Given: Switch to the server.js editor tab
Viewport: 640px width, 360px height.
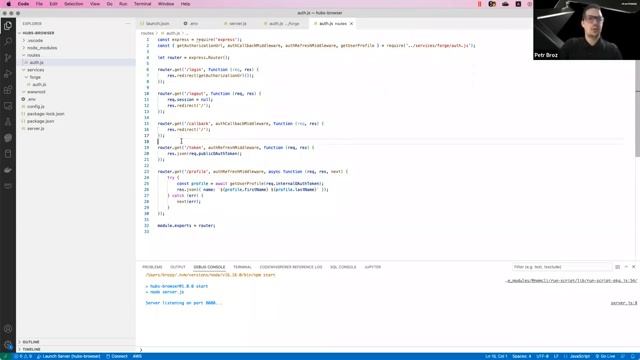Looking at the screenshot, I should [237, 24].
